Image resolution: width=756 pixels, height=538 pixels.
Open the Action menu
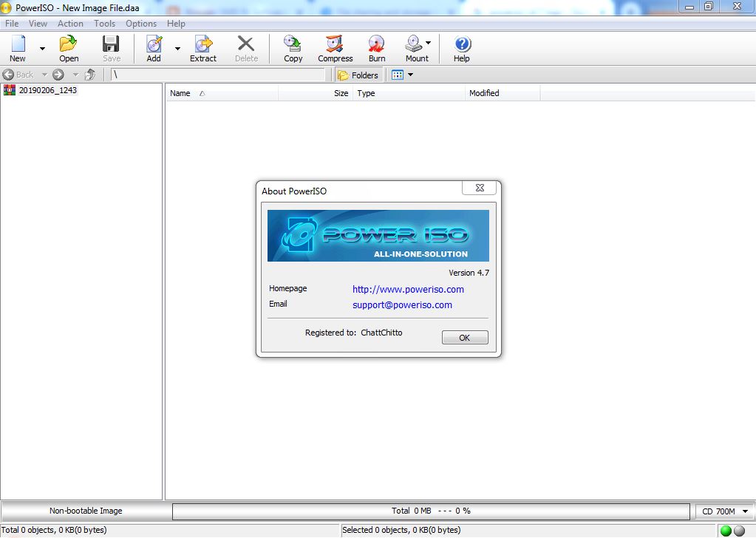click(x=70, y=23)
